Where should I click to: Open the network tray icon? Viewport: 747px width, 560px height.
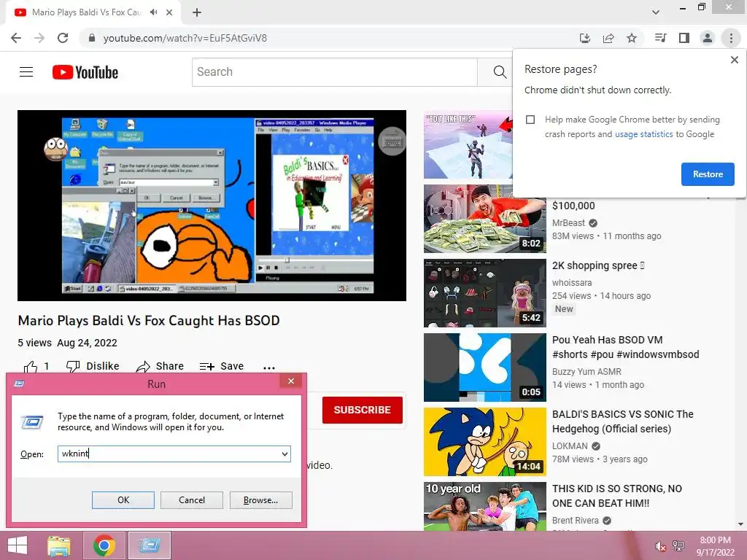point(678,546)
